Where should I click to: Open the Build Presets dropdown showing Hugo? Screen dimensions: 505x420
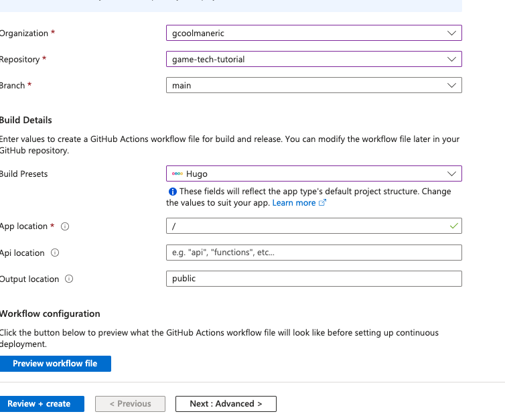[x=314, y=173]
